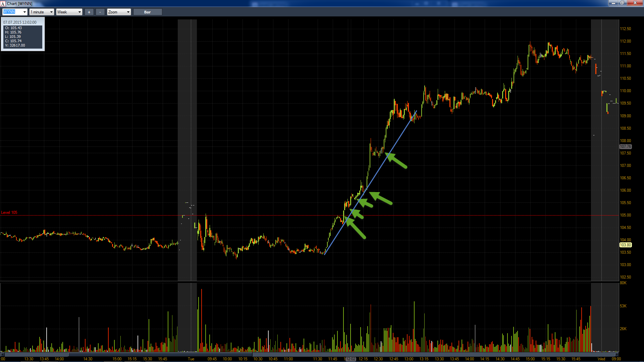This screenshot has height=362, width=644.
Task: Click the scrollbar right arrow
Action: pos(616,354)
